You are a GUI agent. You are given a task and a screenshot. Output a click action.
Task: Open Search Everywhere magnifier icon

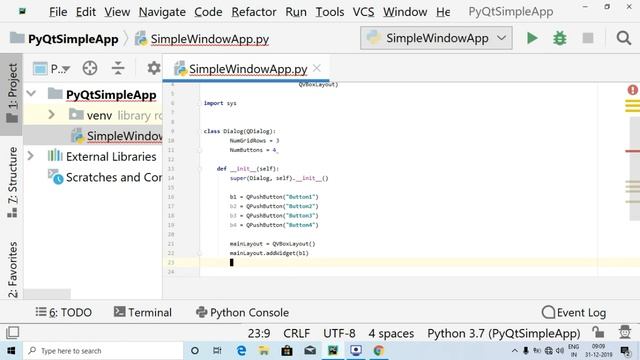coord(624,38)
